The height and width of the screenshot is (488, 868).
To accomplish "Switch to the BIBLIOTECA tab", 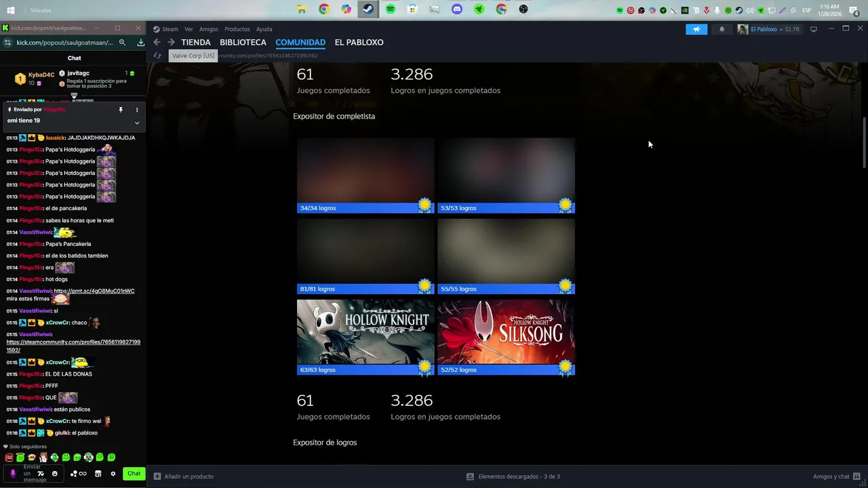I will [x=243, y=42].
